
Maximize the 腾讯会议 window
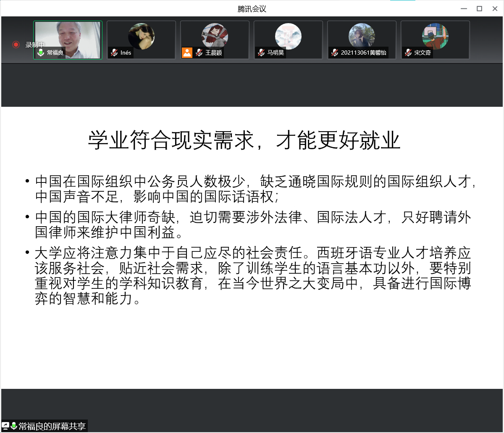click(479, 8)
